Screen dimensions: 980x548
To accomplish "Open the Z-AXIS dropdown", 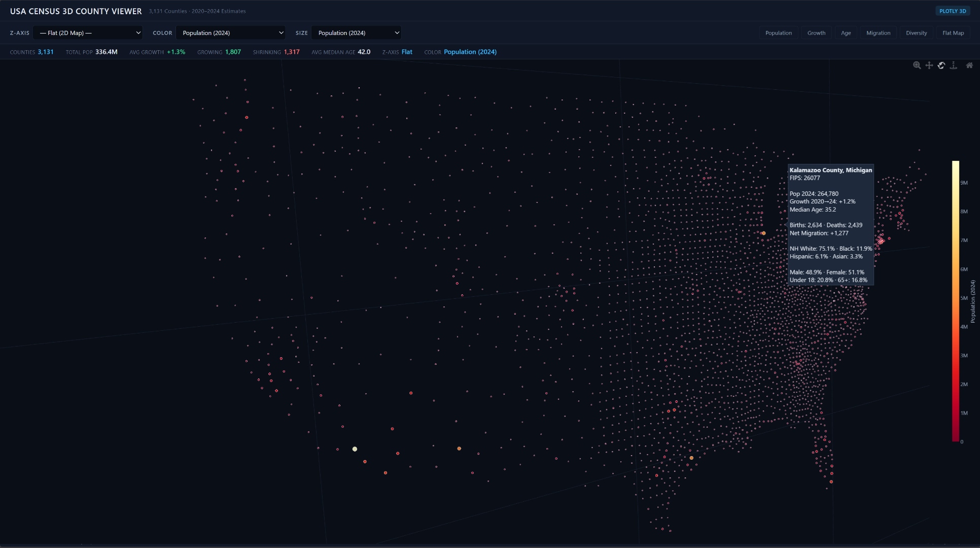I will pyautogui.click(x=88, y=32).
